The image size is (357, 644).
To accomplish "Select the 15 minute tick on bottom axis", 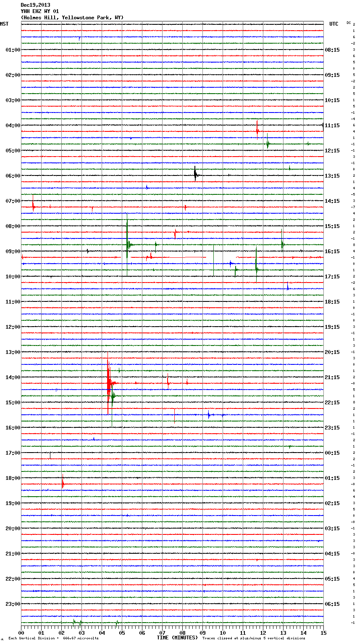I will click(323, 633).
